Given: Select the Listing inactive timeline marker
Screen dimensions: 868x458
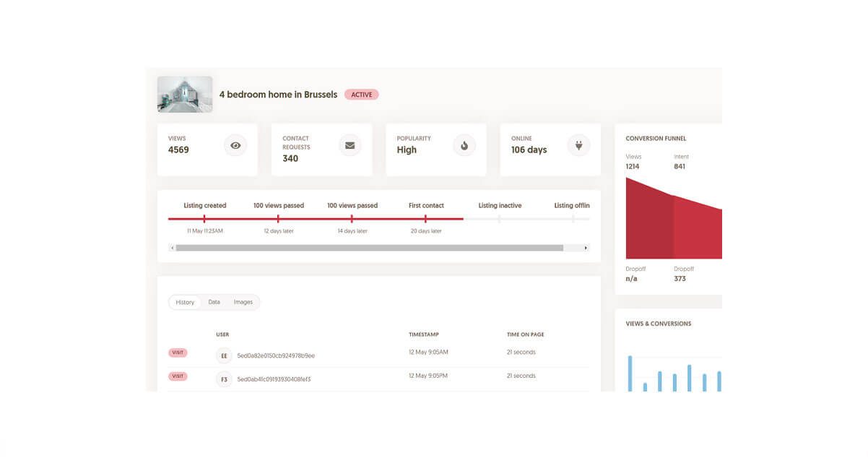Looking at the screenshot, I should (x=500, y=218).
